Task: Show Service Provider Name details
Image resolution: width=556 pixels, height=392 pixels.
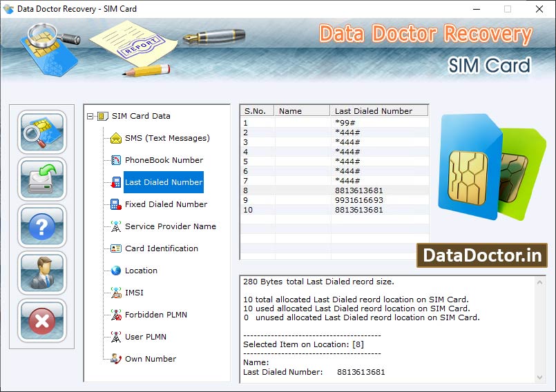Action: click(x=170, y=226)
